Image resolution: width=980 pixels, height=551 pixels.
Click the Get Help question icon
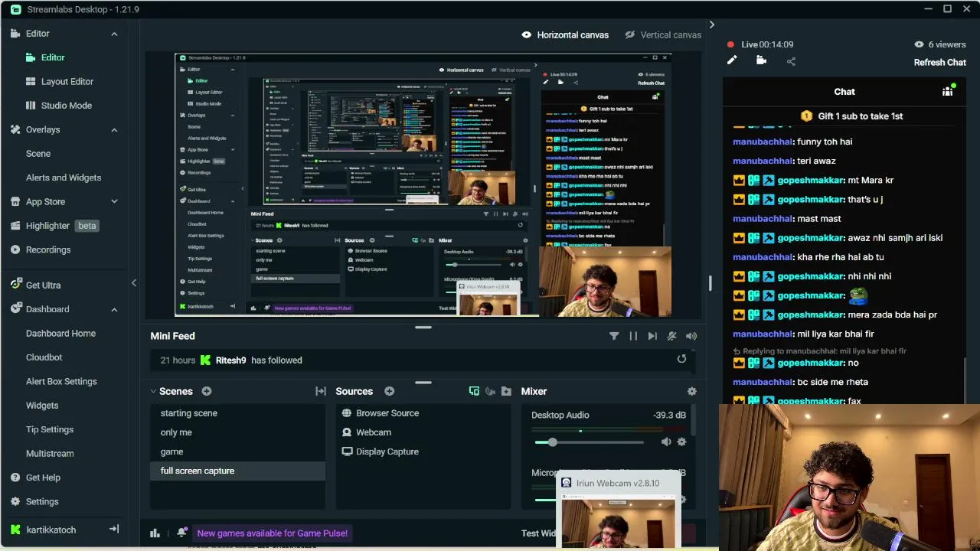click(15, 478)
